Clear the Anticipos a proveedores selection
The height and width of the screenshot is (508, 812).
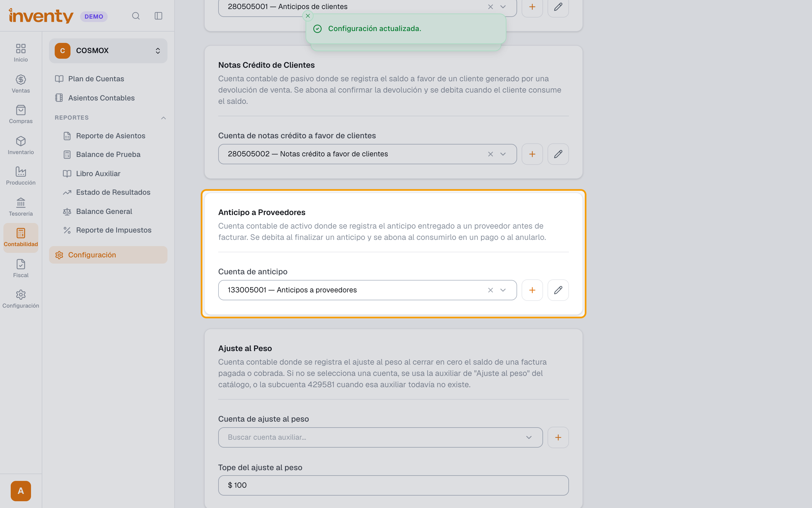[490, 290]
